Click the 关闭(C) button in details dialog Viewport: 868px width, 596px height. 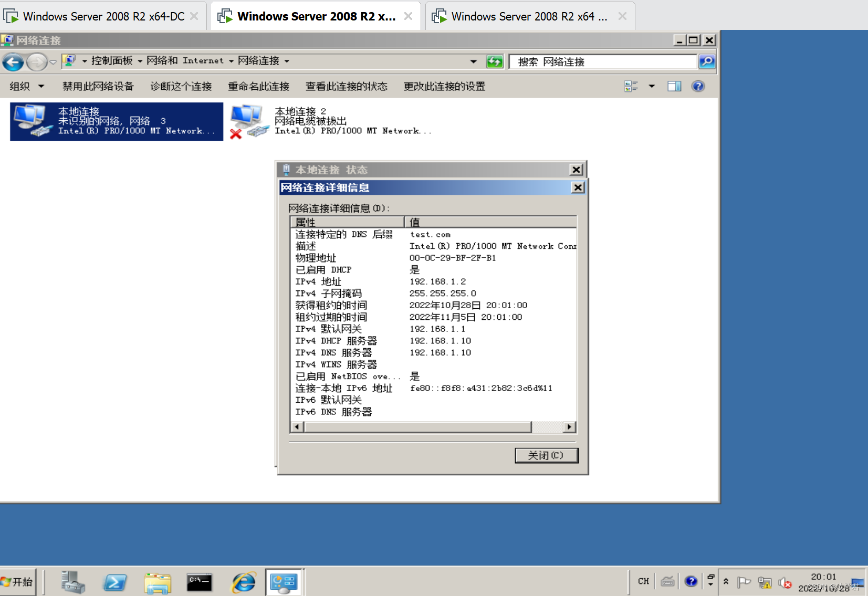pyautogui.click(x=546, y=455)
